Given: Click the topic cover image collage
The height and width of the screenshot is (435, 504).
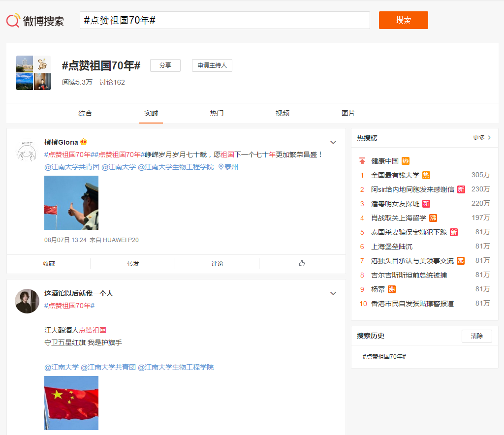Looking at the screenshot, I should tap(33, 73).
